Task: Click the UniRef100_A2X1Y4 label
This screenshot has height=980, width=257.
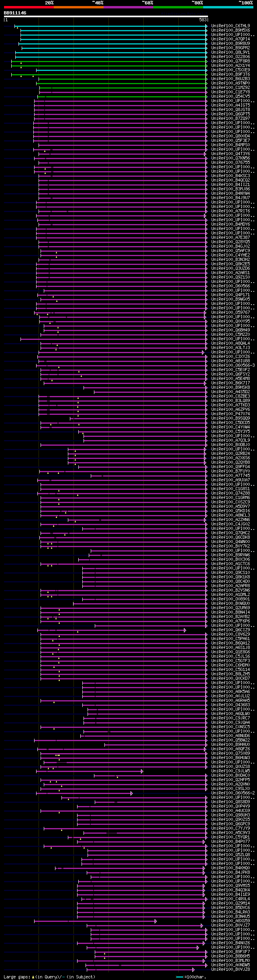Action: (230, 66)
